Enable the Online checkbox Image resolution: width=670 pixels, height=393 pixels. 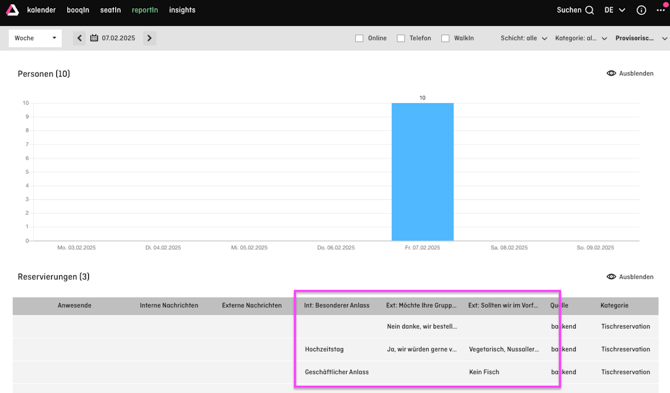359,38
